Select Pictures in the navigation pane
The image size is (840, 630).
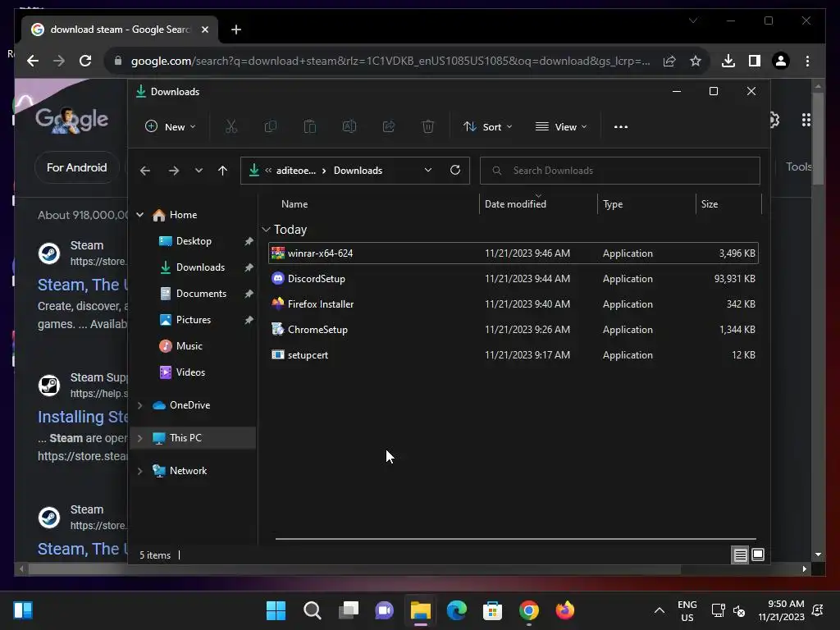coord(193,320)
